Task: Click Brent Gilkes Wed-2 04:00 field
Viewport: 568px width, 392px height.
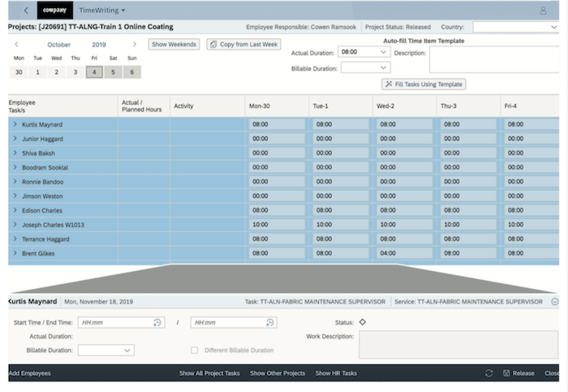Action: (405, 253)
